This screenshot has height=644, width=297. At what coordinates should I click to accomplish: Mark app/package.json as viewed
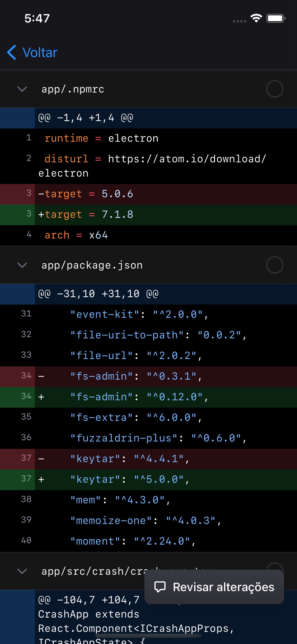click(275, 265)
